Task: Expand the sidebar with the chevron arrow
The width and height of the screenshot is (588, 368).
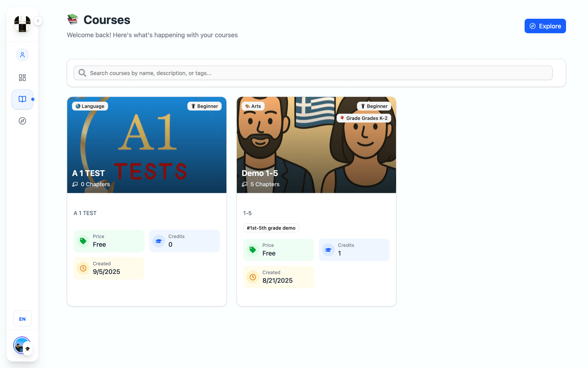Action: click(x=38, y=21)
